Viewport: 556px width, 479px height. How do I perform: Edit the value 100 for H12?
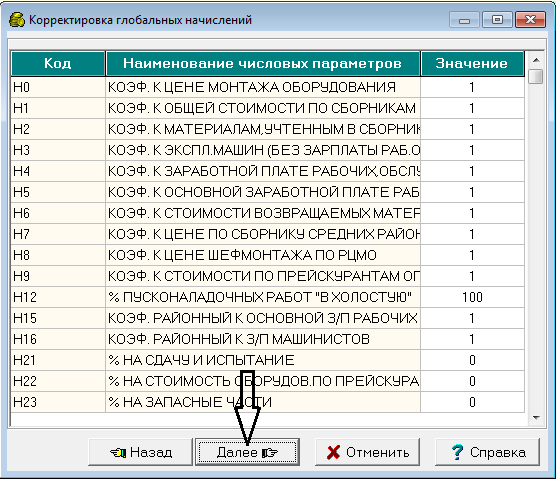pyautogui.click(x=472, y=297)
